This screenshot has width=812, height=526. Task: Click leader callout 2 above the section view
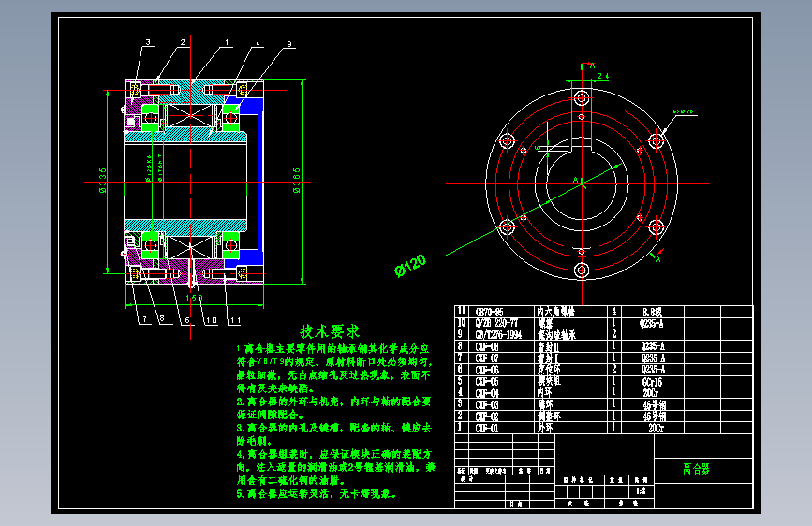point(183,42)
